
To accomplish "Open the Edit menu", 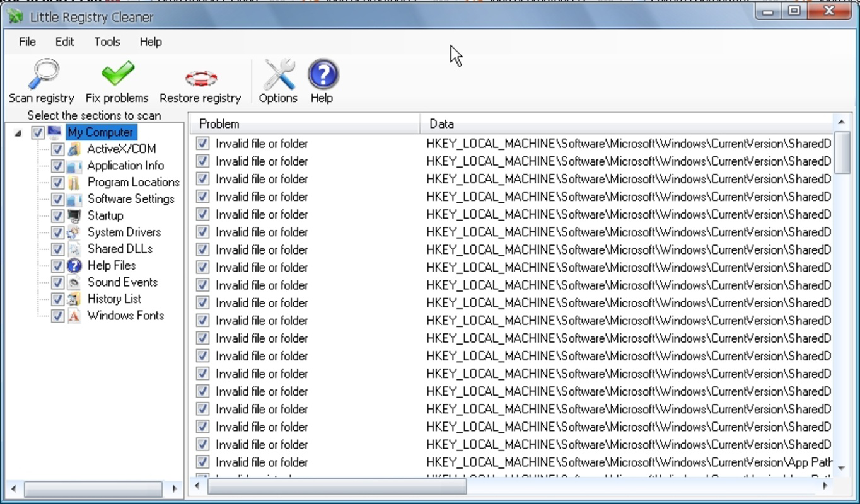I will [64, 42].
